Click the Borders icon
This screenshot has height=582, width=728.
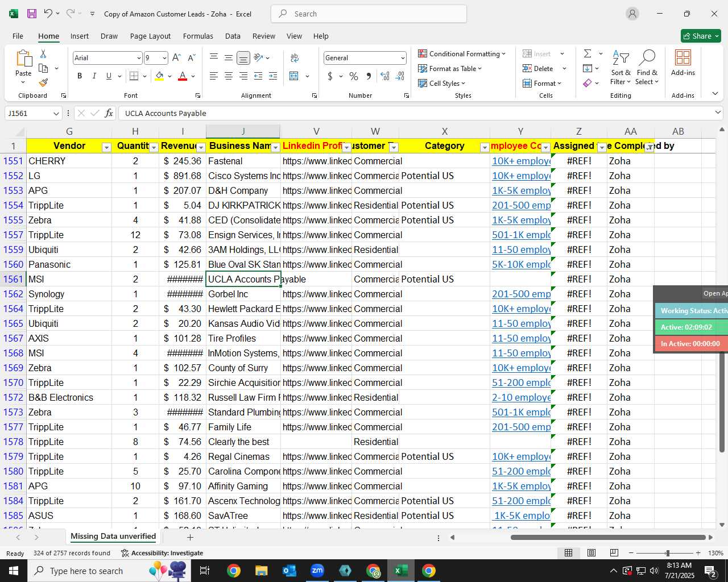[x=134, y=76]
